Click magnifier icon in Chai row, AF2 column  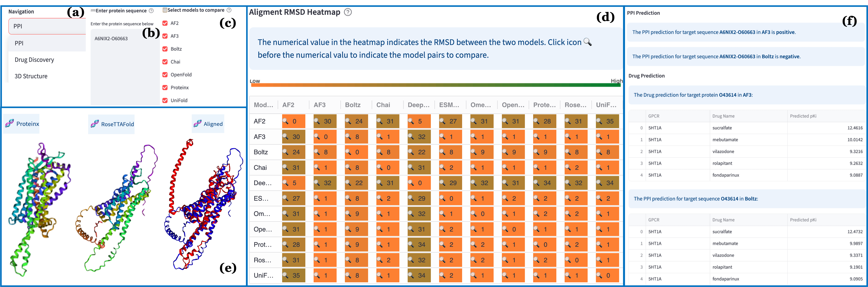[x=285, y=167]
